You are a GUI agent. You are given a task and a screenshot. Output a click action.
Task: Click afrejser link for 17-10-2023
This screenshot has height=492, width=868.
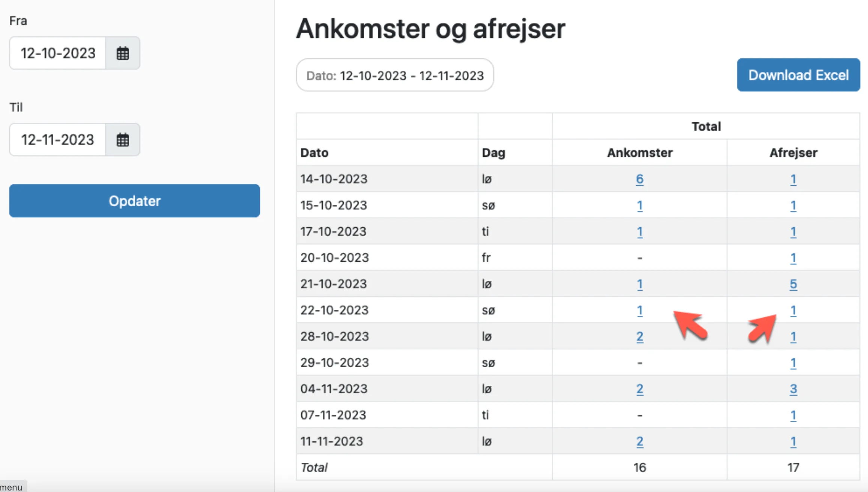793,231
